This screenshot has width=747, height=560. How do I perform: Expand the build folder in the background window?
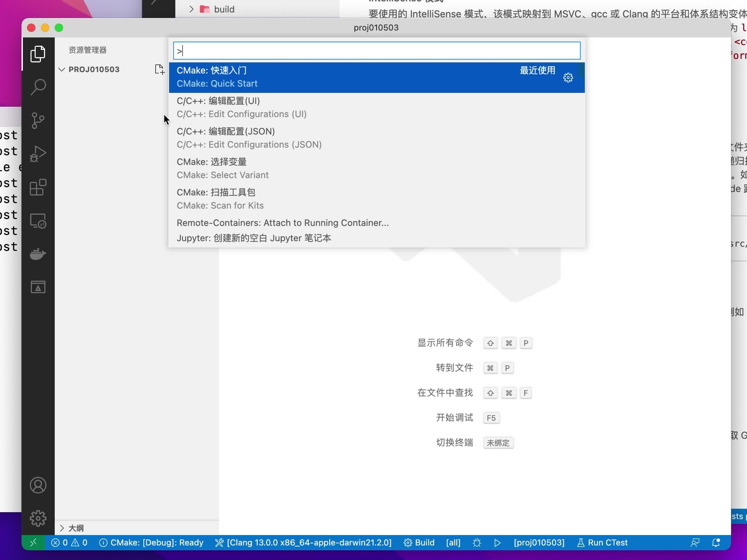191,9
